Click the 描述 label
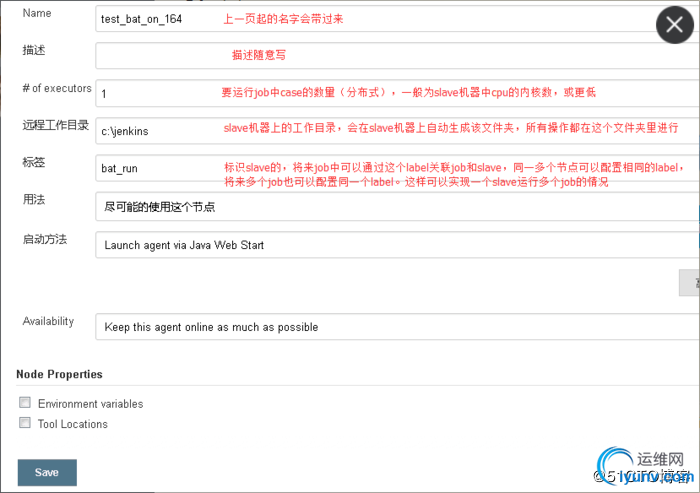700x493 pixels. tap(34, 50)
